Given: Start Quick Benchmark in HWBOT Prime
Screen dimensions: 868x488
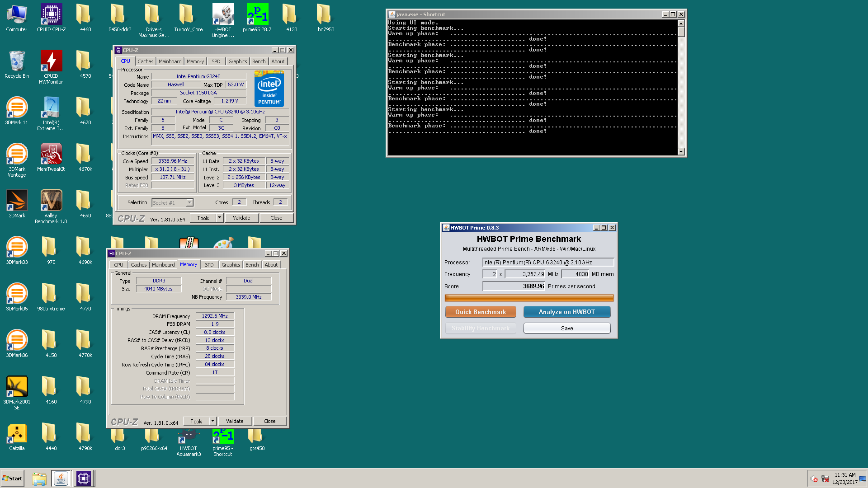Looking at the screenshot, I should pos(481,312).
